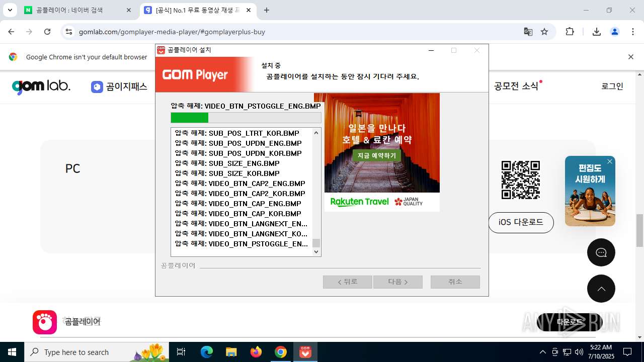The width and height of the screenshot is (644, 362).
Task: Open the Chrome tab search dropdown
Action: [10, 10]
